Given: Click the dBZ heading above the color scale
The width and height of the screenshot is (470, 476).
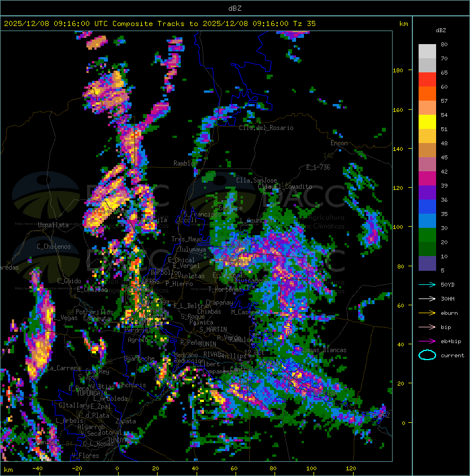Looking at the screenshot, I should [441, 31].
